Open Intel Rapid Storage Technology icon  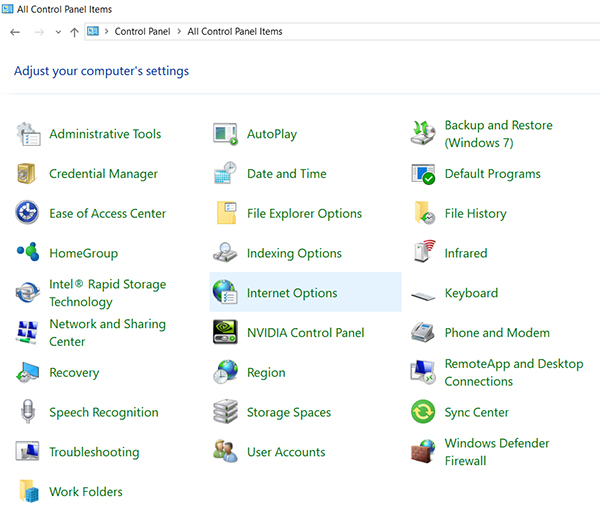coord(28,292)
